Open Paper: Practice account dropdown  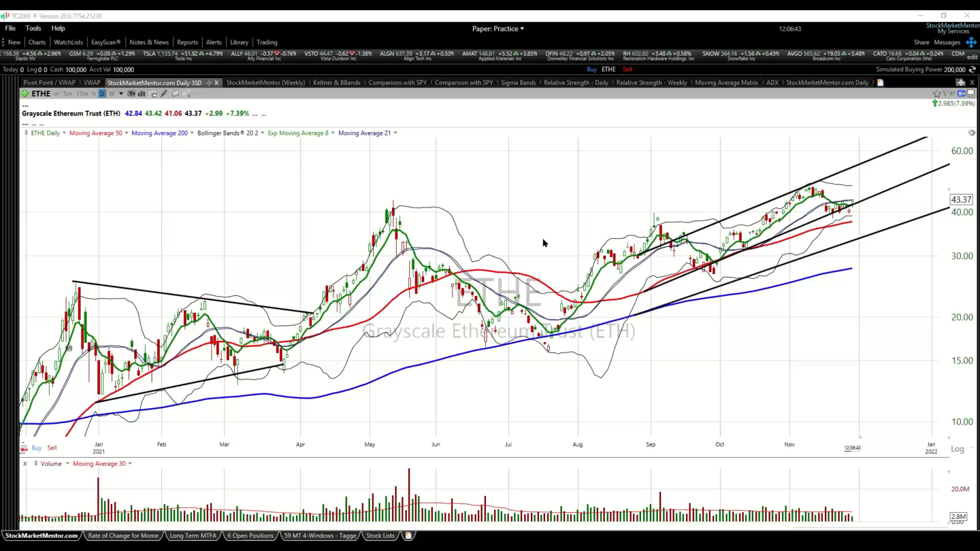(x=498, y=29)
